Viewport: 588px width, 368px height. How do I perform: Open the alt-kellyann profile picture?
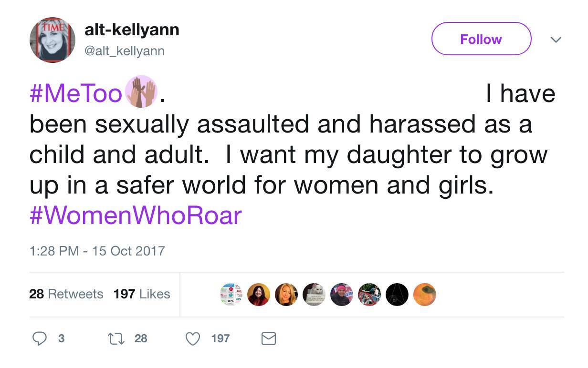(x=52, y=40)
